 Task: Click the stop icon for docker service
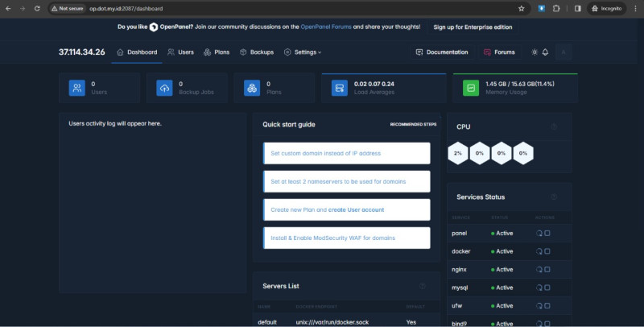click(547, 251)
